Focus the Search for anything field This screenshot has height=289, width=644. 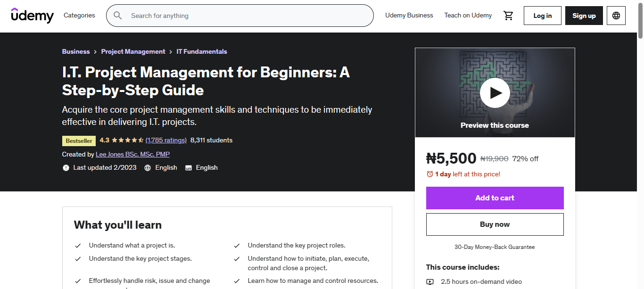pos(240,16)
